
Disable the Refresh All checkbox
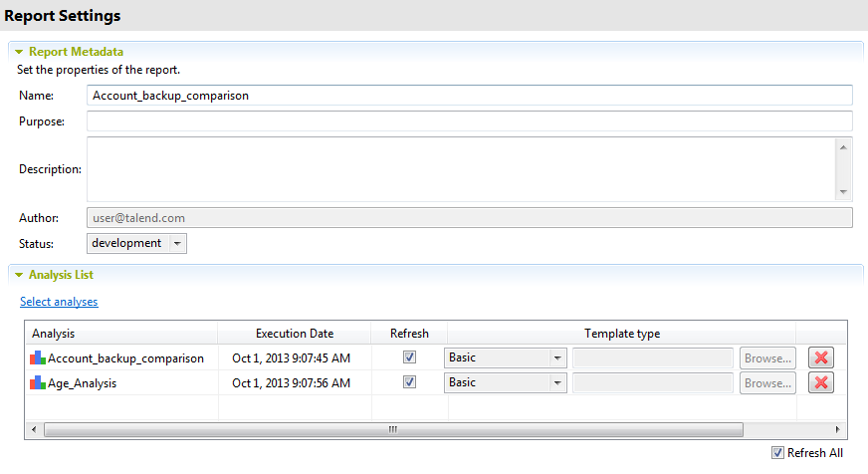point(777,453)
